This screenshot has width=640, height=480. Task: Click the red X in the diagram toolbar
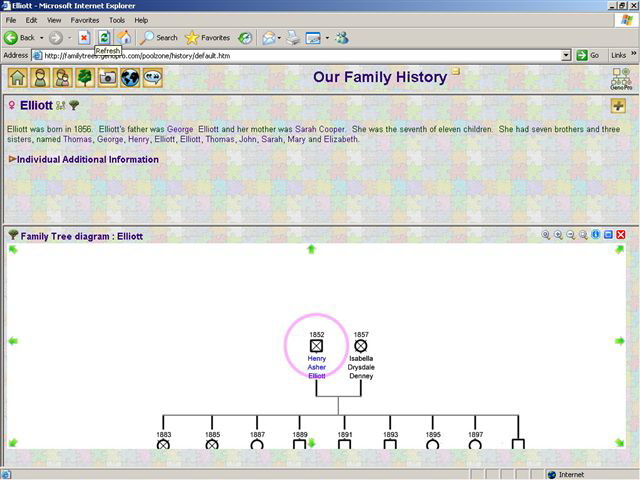(x=621, y=235)
